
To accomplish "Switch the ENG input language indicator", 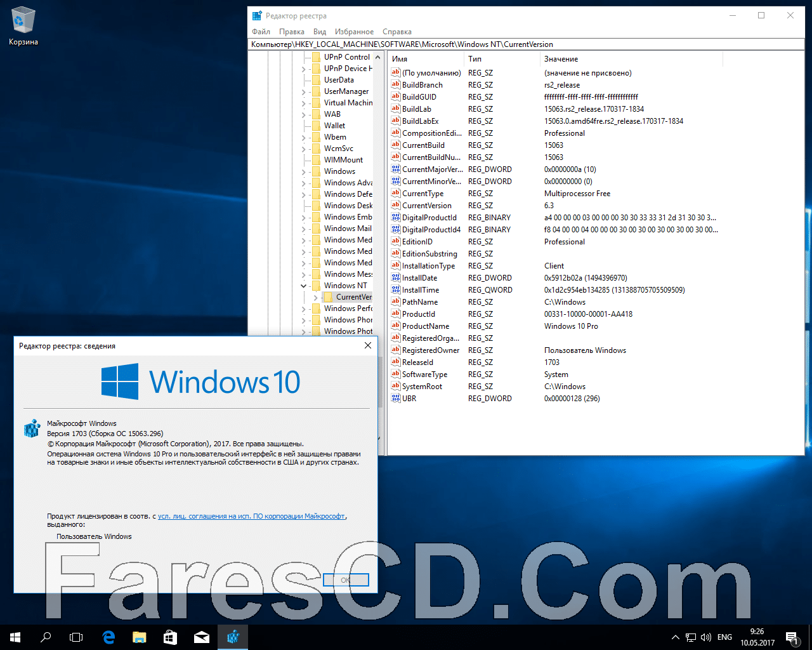I will 724,637.
